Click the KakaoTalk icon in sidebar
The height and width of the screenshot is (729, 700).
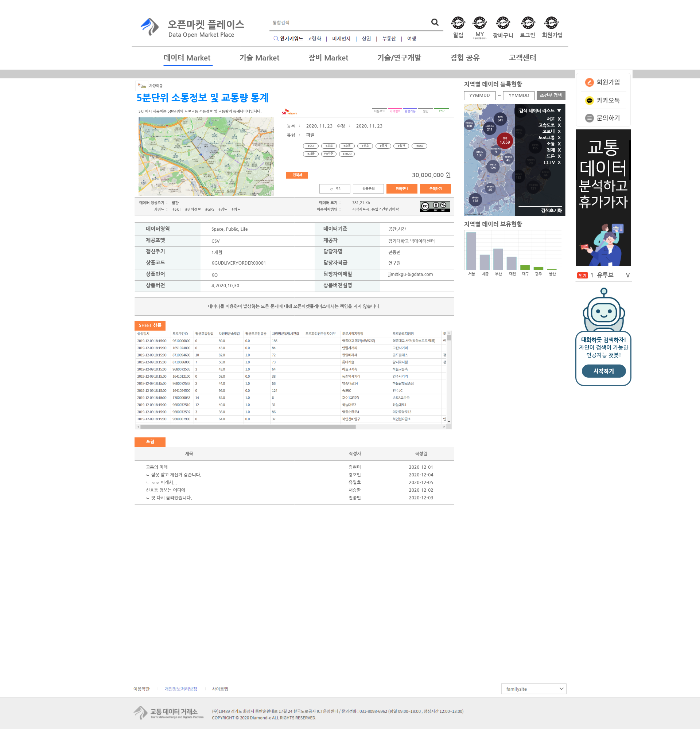(589, 101)
